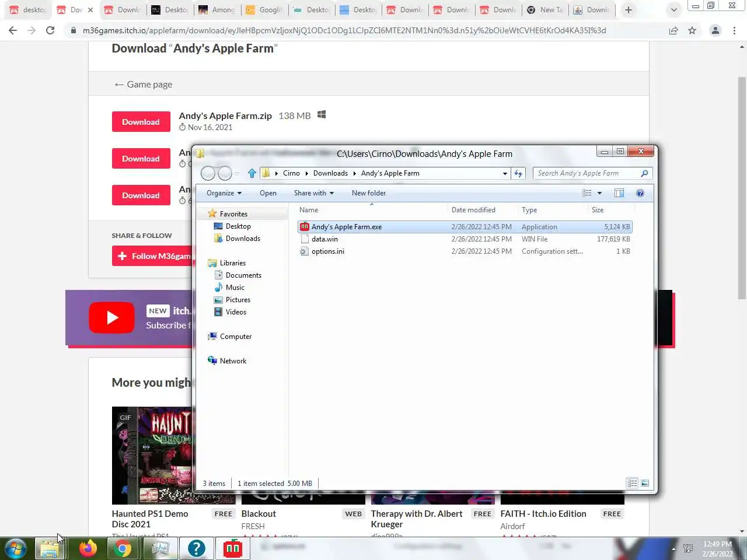The width and height of the screenshot is (747, 560).
Task: Click the options.ini gear file icon
Action: 304,251
